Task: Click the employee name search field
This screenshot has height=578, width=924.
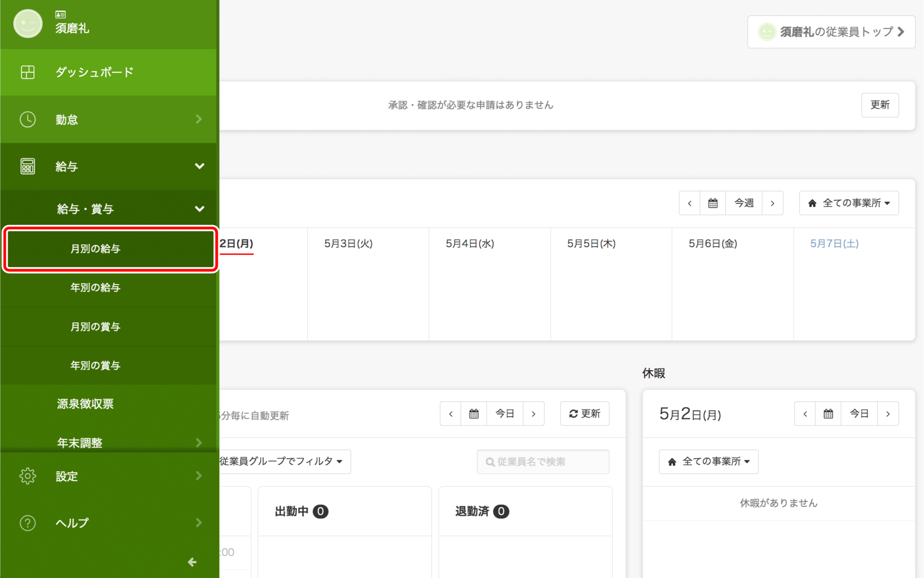Action: pos(543,462)
